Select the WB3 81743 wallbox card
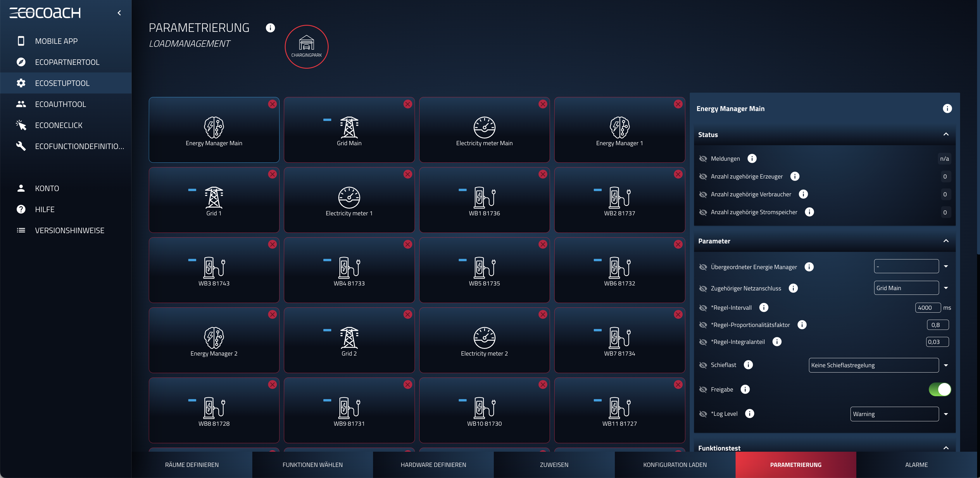 point(214,270)
